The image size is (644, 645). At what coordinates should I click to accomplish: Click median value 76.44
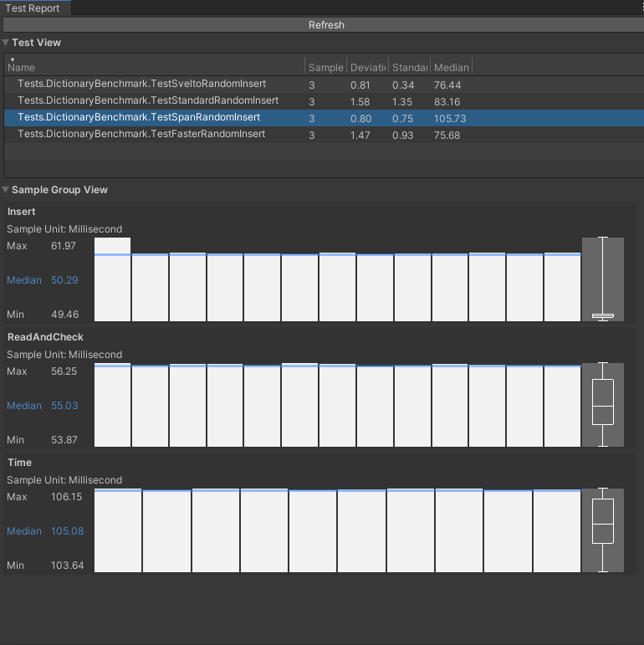click(447, 85)
